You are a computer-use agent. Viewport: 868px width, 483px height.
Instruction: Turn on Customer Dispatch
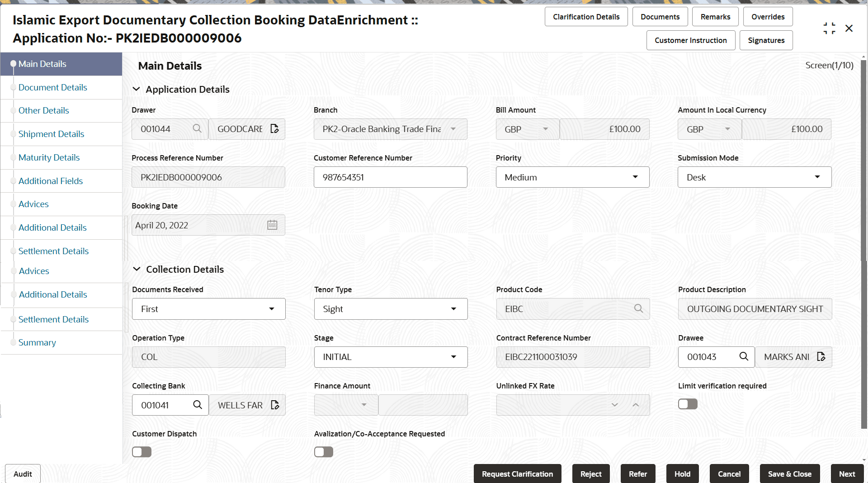click(x=142, y=451)
